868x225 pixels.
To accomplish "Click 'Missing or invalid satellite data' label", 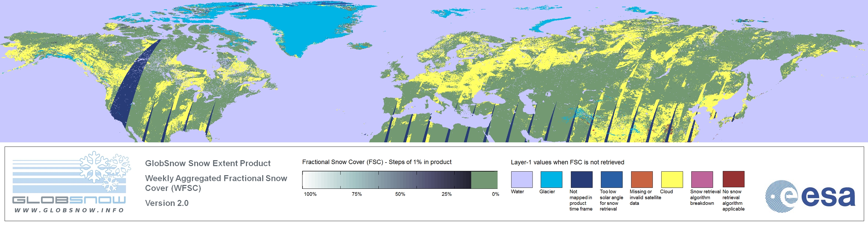I will 645,197.
